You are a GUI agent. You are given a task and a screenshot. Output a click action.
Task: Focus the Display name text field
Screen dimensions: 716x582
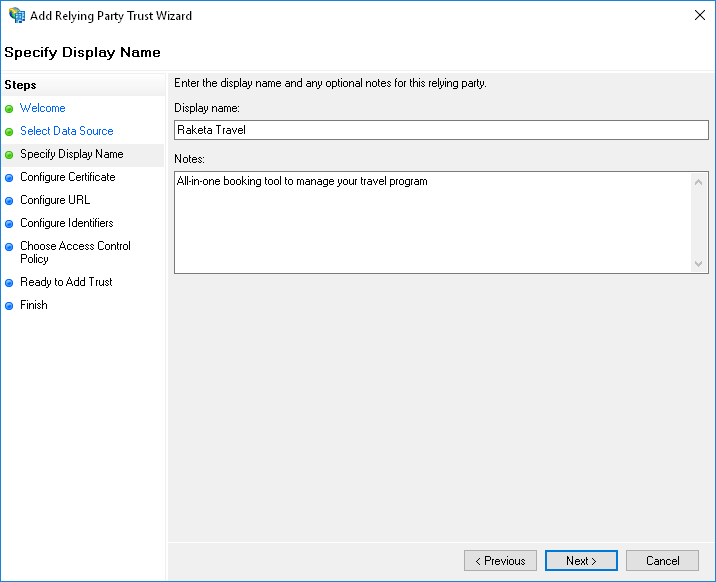pyautogui.click(x=440, y=130)
